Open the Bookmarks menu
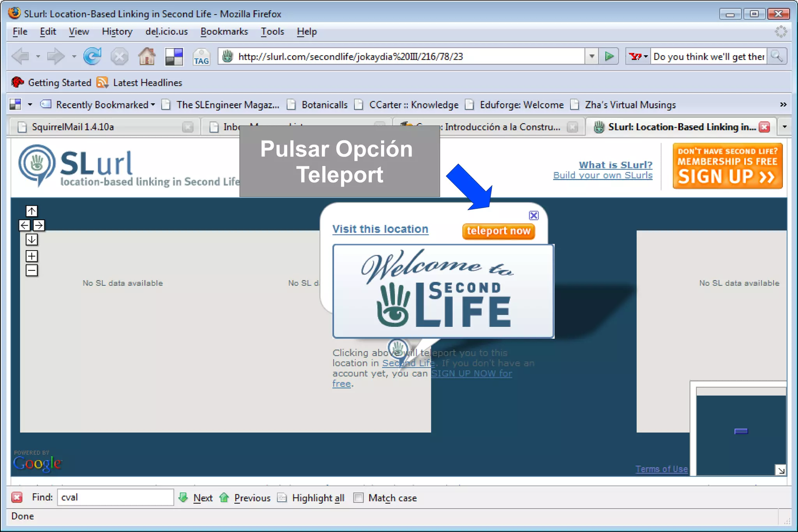The image size is (798, 532). click(x=224, y=32)
